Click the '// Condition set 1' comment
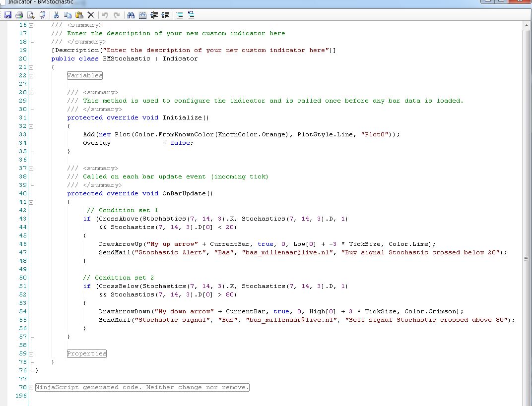This screenshot has height=406, width=532. click(123, 211)
